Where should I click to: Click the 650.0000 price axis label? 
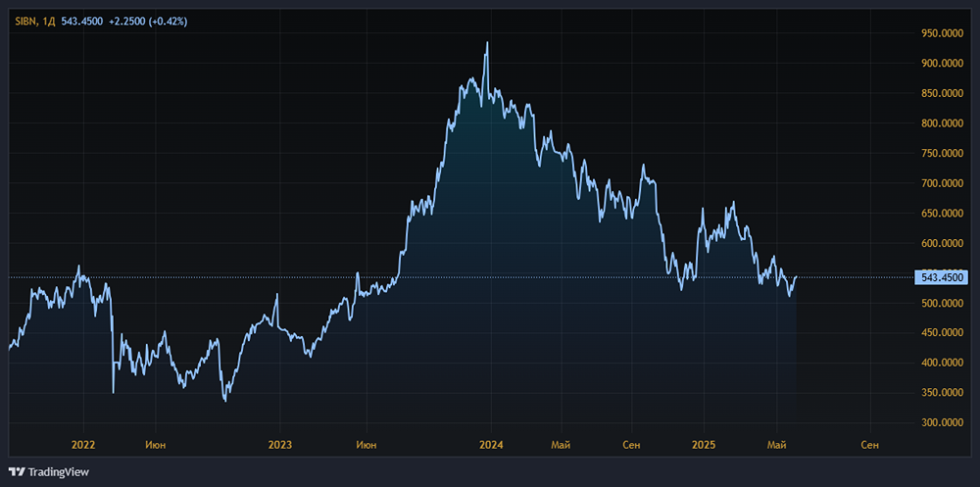[x=944, y=214]
